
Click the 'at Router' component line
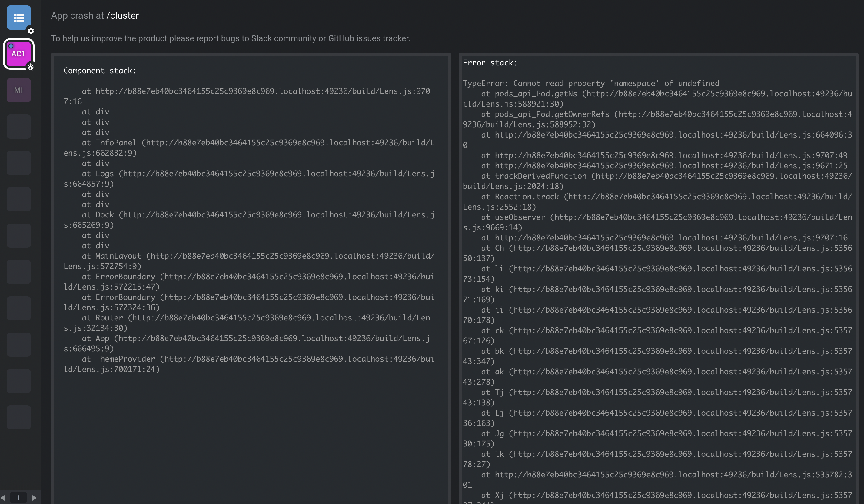point(247,323)
